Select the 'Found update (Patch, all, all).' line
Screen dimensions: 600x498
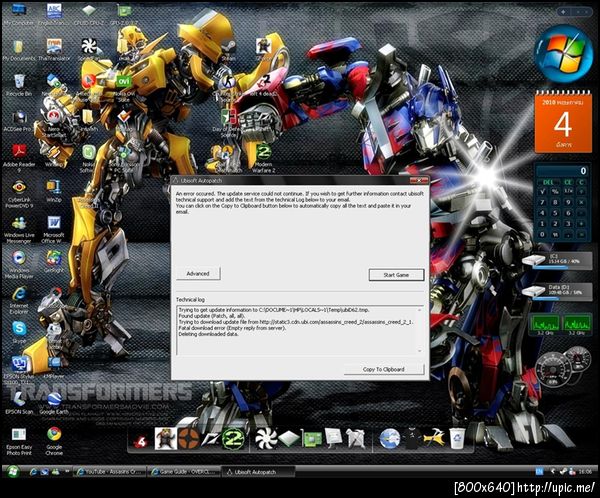click(212, 316)
